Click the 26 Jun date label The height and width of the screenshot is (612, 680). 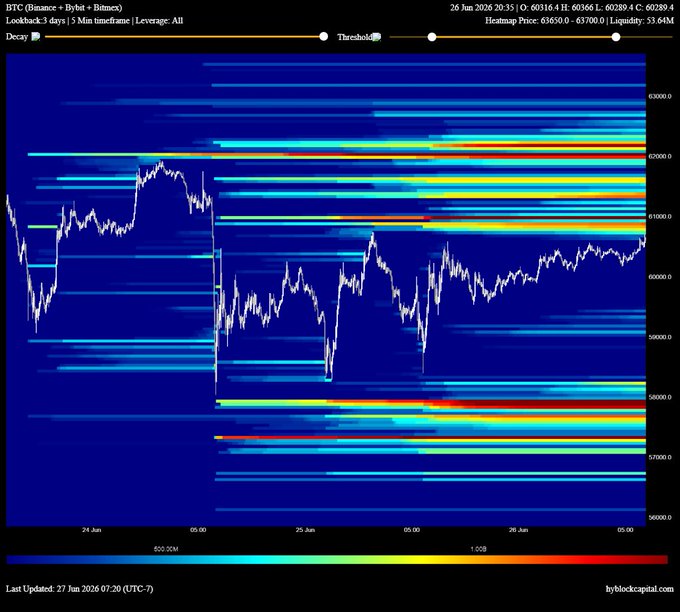518,530
